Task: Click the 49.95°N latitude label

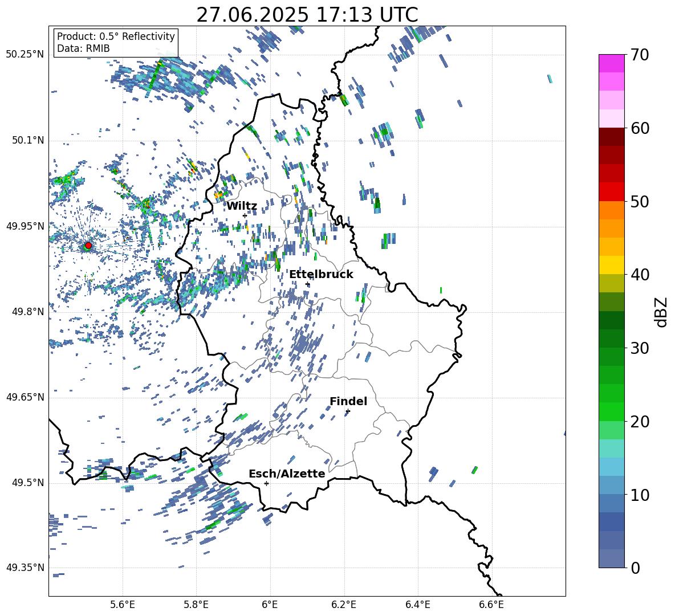Action: tap(25, 226)
